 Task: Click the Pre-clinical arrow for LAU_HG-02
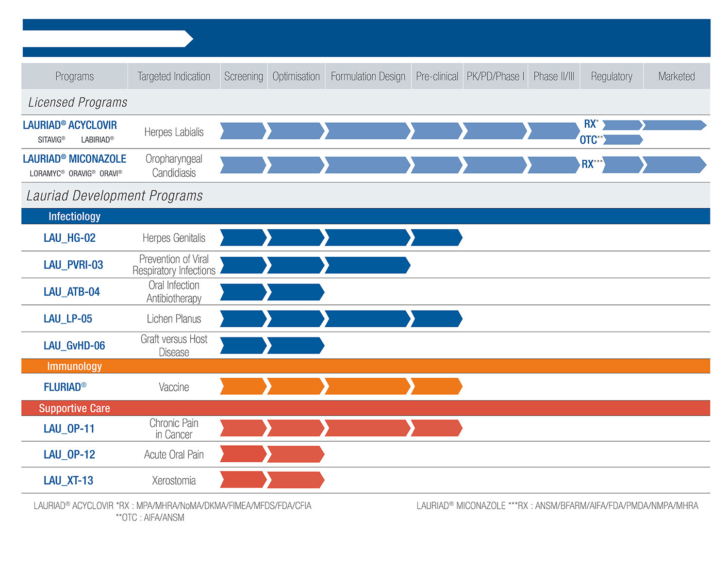tap(437, 237)
